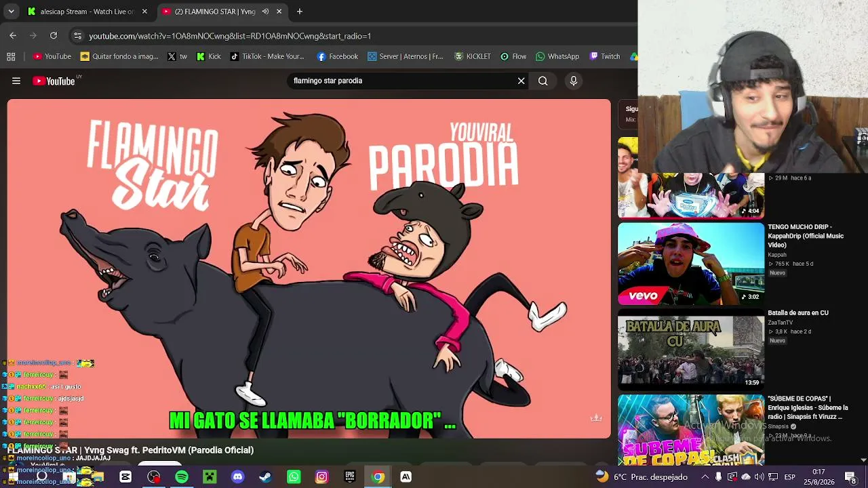Open the Flow bookmark
The width and height of the screenshot is (868, 488).
pyautogui.click(x=513, y=56)
